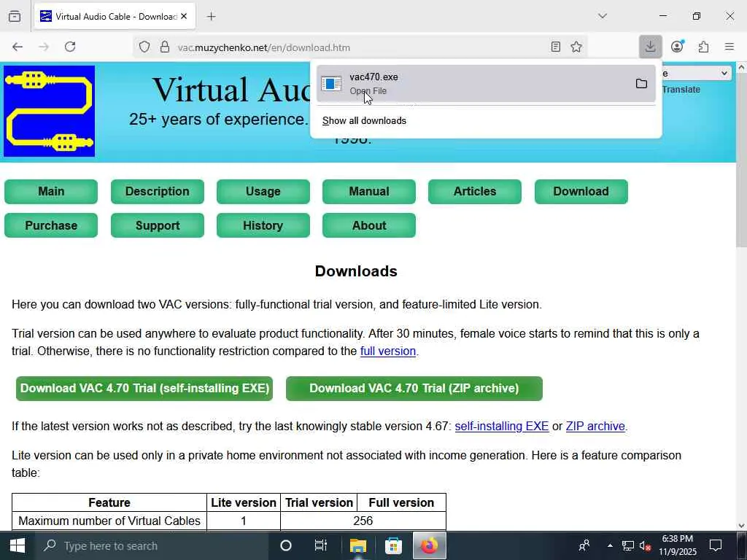Open File Explorer from taskbar
Viewport: 747px width, 560px height.
(x=357, y=545)
